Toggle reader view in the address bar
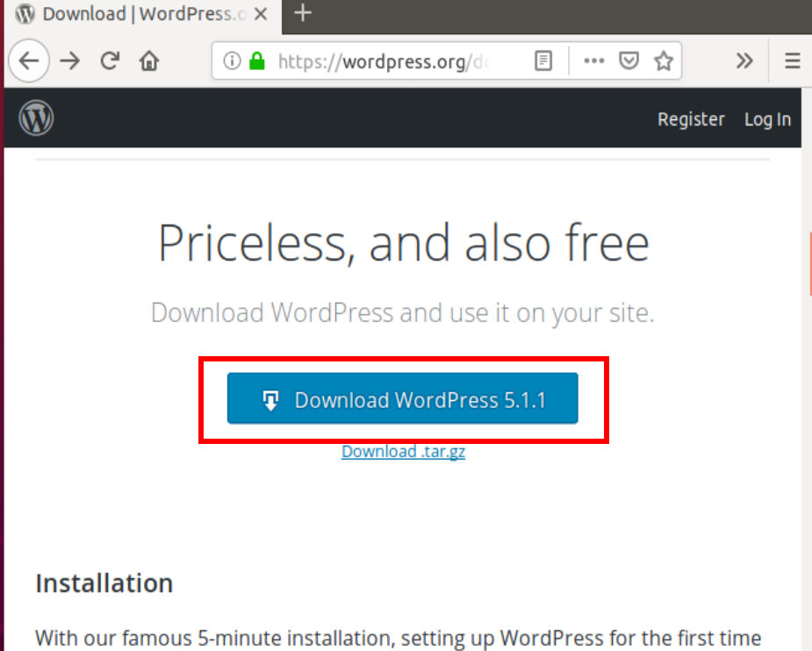This screenshot has width=812, height=651. tap(544, 61)
